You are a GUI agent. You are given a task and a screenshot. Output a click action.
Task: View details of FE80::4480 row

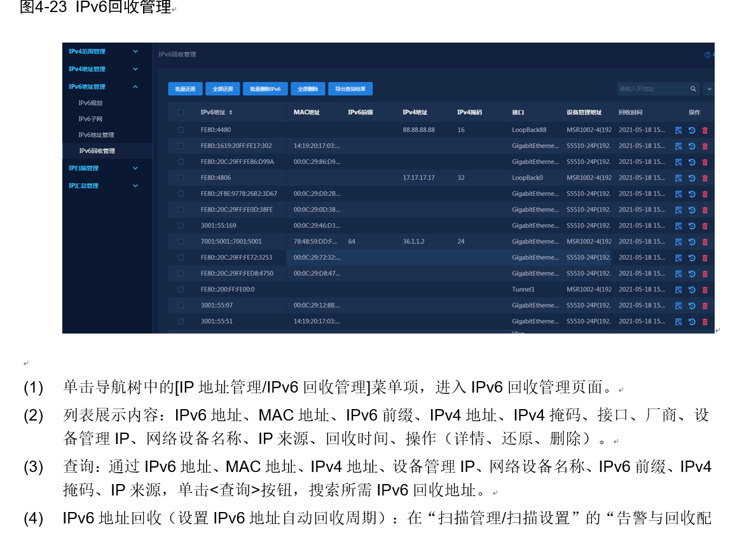coord(678,130)
